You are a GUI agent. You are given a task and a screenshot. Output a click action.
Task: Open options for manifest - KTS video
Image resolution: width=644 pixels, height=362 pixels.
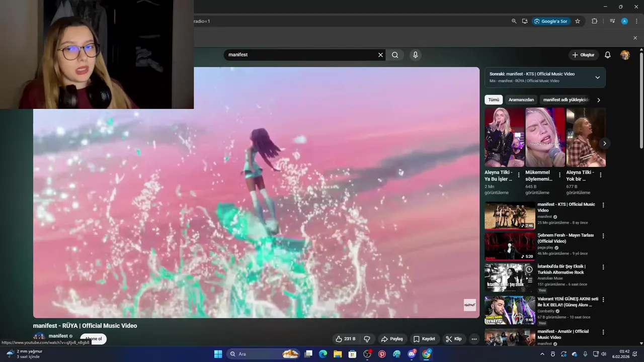click(603, 205)
